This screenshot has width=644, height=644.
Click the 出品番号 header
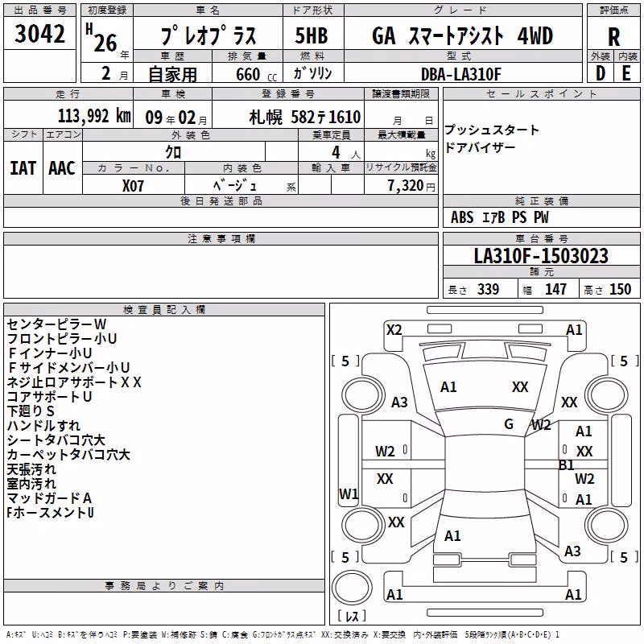coord(39,10)
